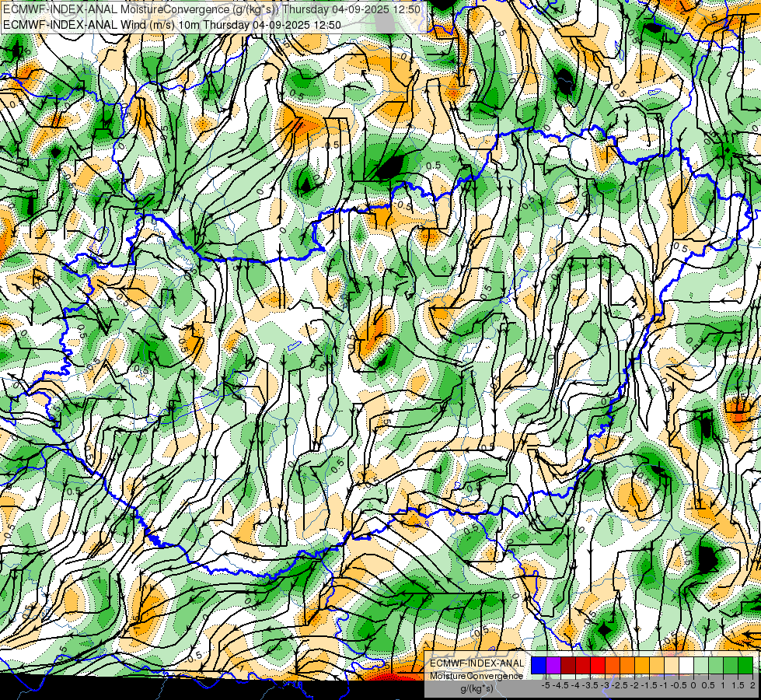The image size is (761, 700).
Task: Click the '-3.5' tick label on legend
Action: [591, 685]
